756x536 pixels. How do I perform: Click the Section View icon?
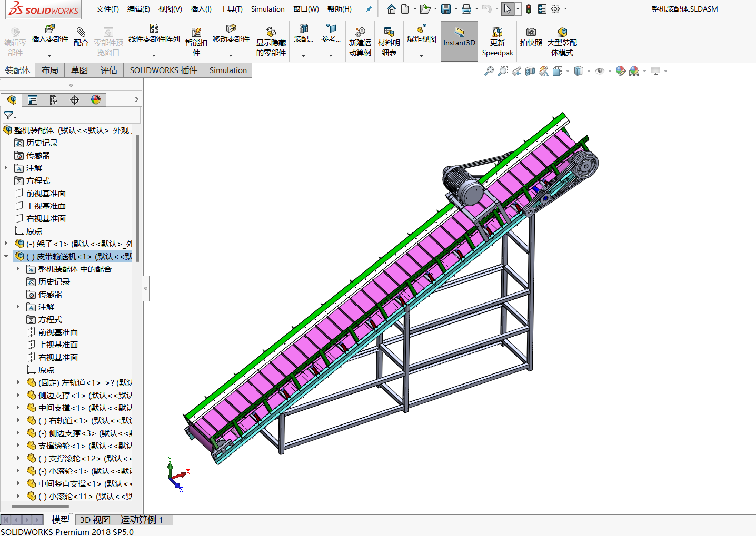click(530, 71)
